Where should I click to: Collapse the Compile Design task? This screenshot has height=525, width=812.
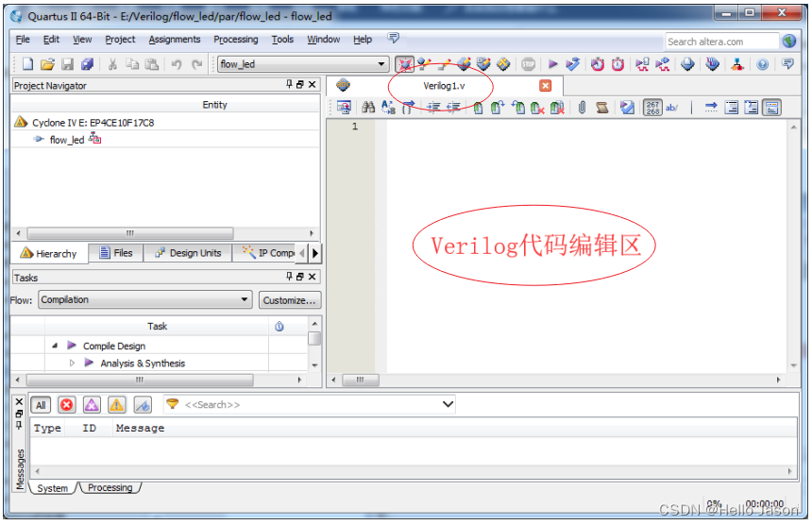55,346
